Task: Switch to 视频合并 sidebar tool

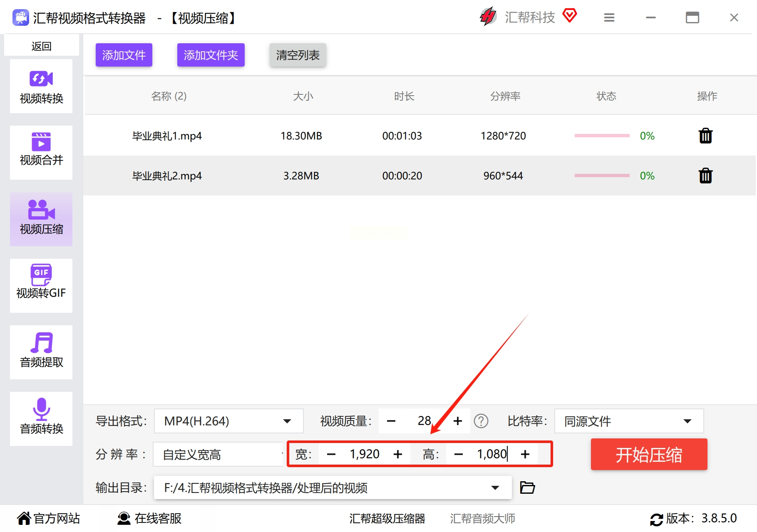Action: 41,152
